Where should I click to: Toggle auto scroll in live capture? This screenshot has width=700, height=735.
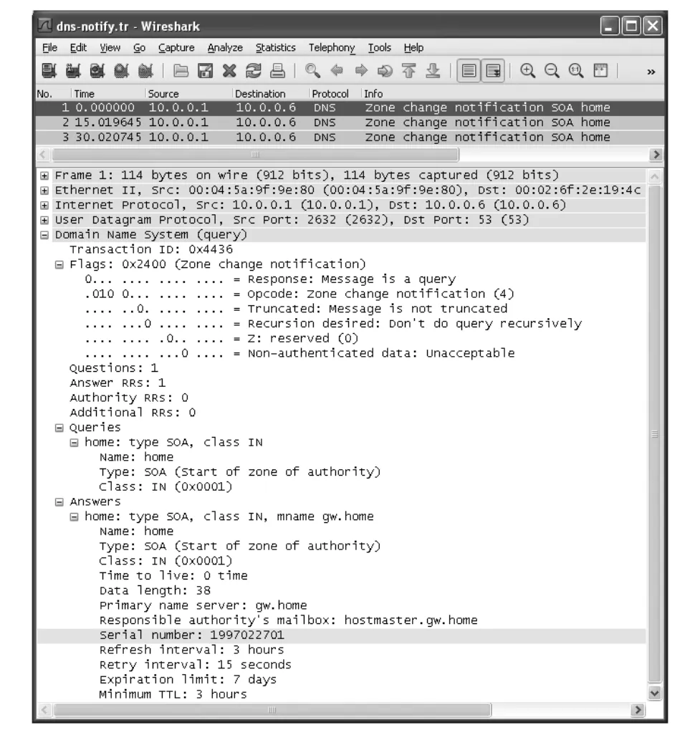click(493, 71)
